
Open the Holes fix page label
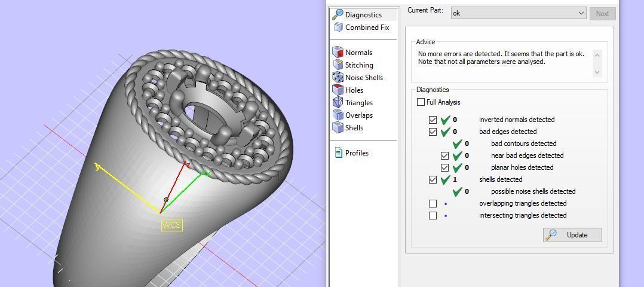(x=354, y=90)
